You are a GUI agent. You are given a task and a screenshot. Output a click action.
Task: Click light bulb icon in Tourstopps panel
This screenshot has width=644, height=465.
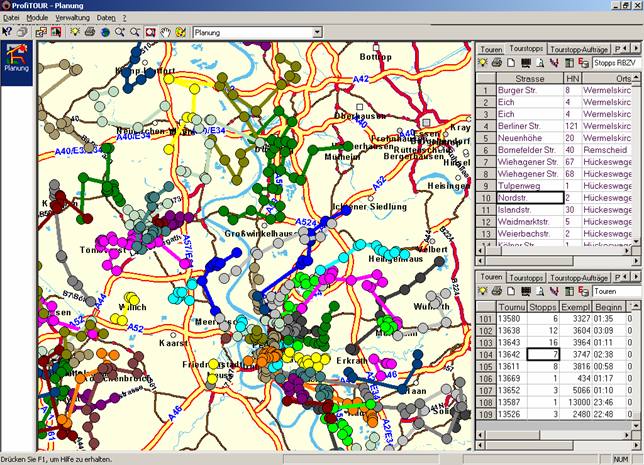click(x=483, y=62)
